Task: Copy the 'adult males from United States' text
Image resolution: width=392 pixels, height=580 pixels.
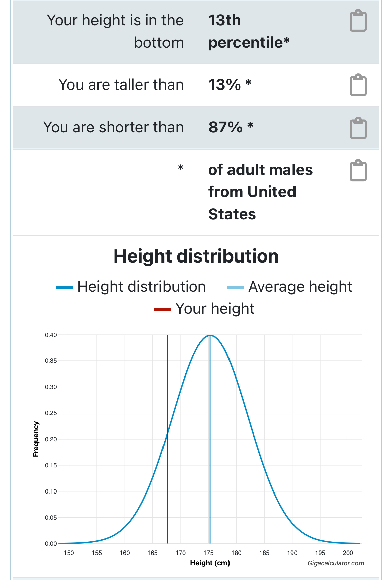Action: coord(358,170)
